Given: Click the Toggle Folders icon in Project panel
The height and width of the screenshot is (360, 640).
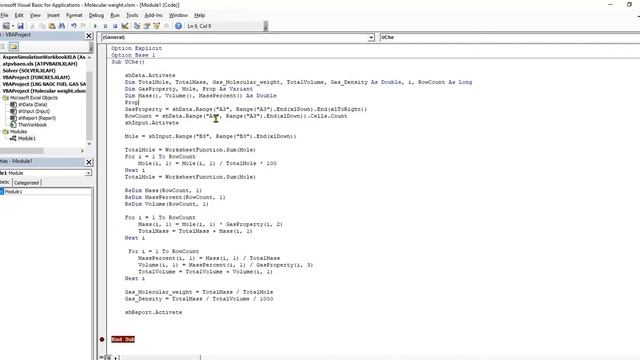Looking at the screenshot, I should 13,47.
